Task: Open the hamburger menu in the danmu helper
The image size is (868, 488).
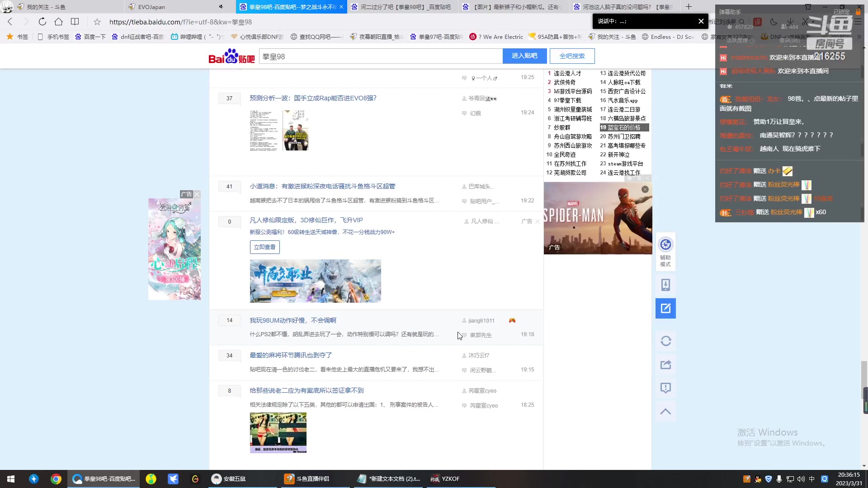Action: click(x=859, y=21)
